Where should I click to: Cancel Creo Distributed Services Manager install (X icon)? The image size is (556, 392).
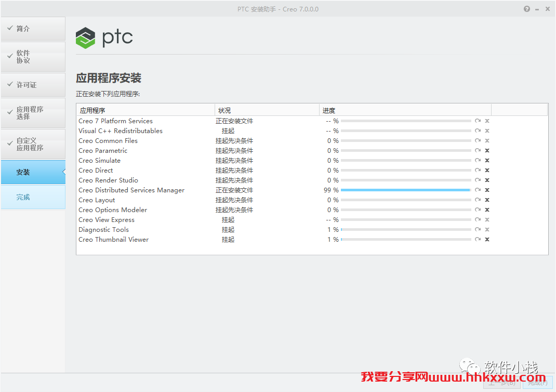(x=487, y=190)
